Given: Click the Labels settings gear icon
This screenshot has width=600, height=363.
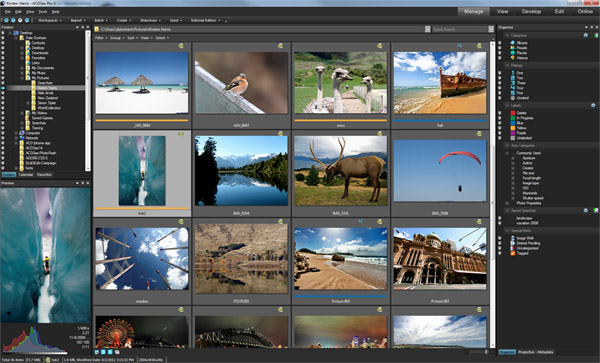Looking at the screenshot, I should (x=593, y=105).
